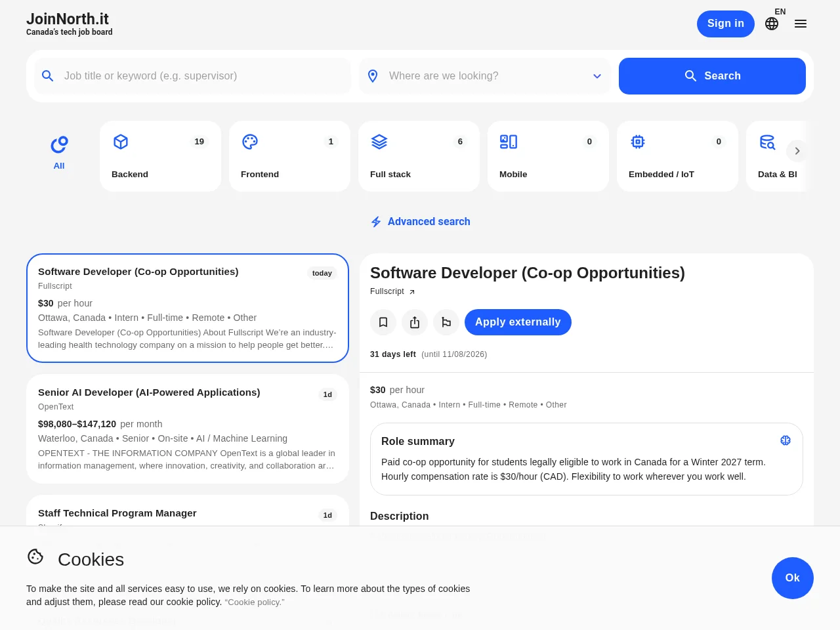Share the job posting
Screen dimensions: 840x630
click(415, 322)
